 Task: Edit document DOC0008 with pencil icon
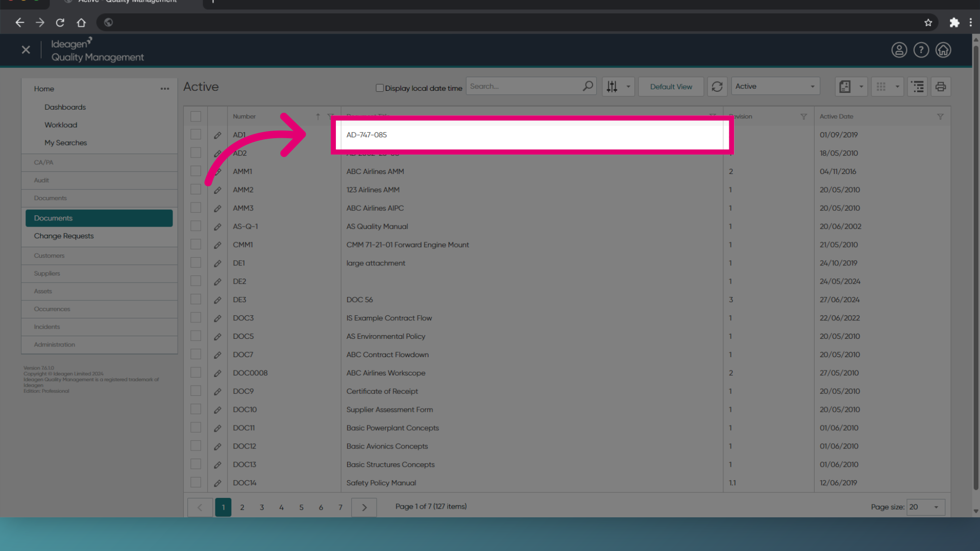217,373
